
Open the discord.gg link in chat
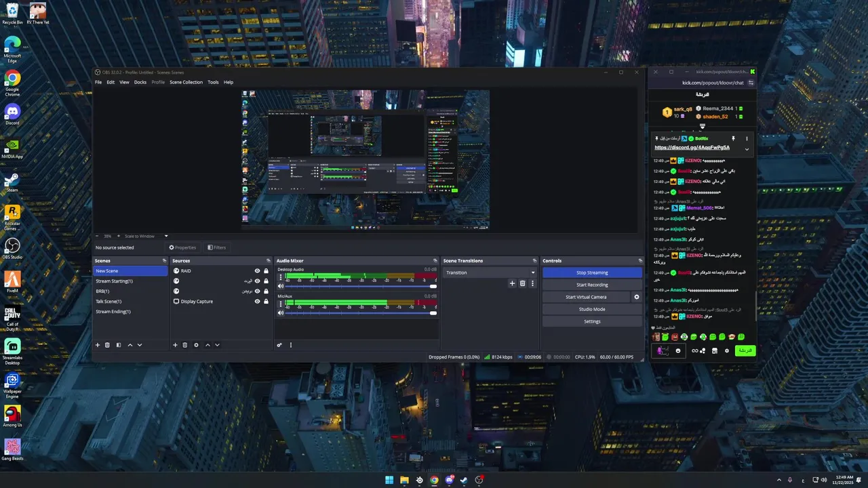point(692,147)
